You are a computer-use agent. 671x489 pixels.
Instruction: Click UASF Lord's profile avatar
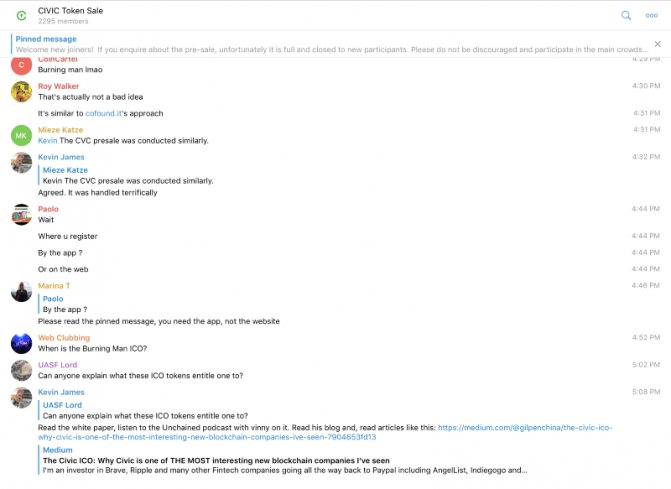[x=21, y=370]
